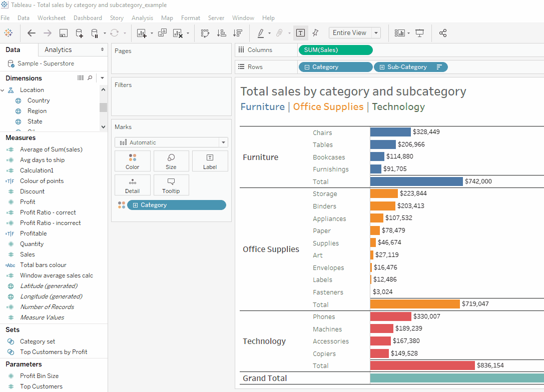Collapse the Location hierarchy in Dimensions
Viewport: 544px width, 392px height.
pos(3,90)
